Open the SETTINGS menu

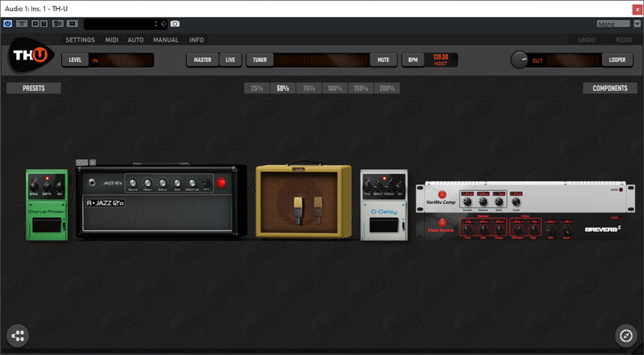[x=80, y=39]
